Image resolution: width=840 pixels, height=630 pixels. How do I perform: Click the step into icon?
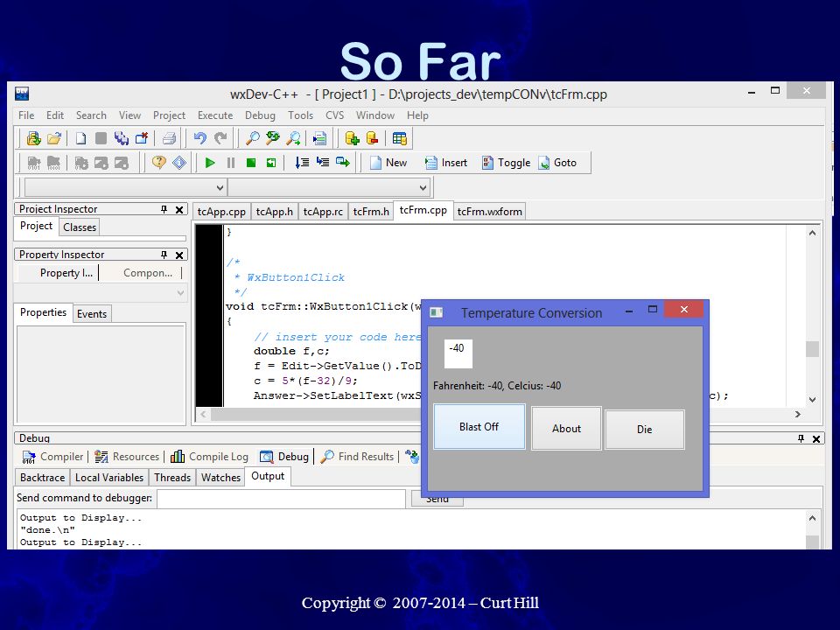tap(323, 163)
